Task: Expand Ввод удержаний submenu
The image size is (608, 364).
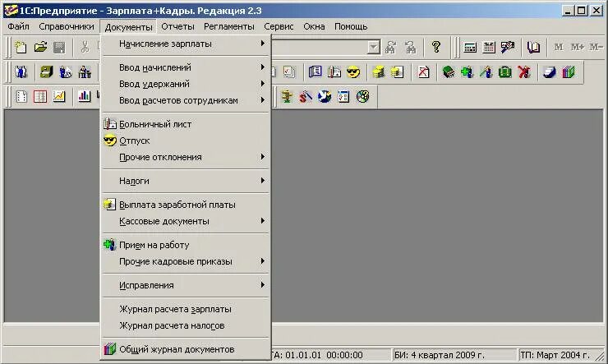Action: (186, 84)
